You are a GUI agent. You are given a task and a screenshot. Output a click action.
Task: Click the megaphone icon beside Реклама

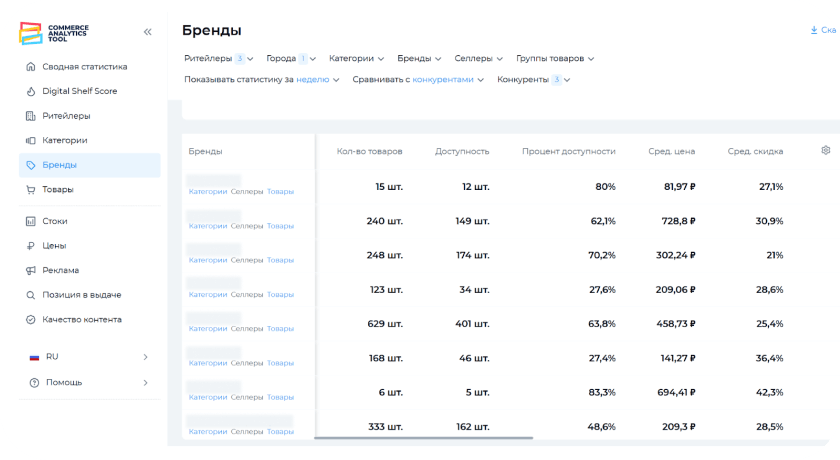(31, 270)
